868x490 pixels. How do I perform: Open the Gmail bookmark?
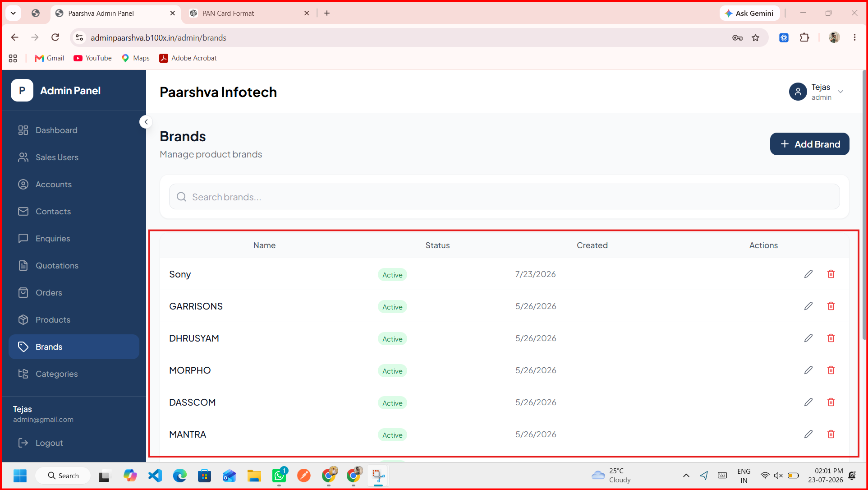coord(49,58)
